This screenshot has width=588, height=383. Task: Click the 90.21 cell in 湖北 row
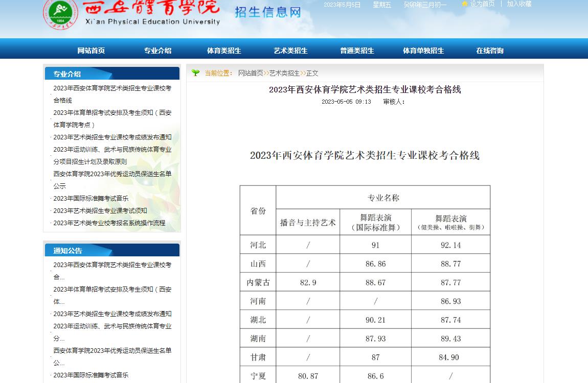point(376,320)
